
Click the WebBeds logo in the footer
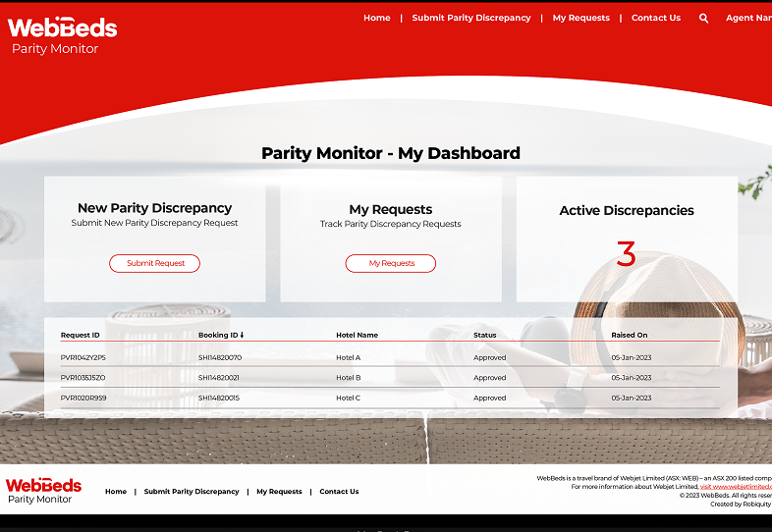[43, 491]
